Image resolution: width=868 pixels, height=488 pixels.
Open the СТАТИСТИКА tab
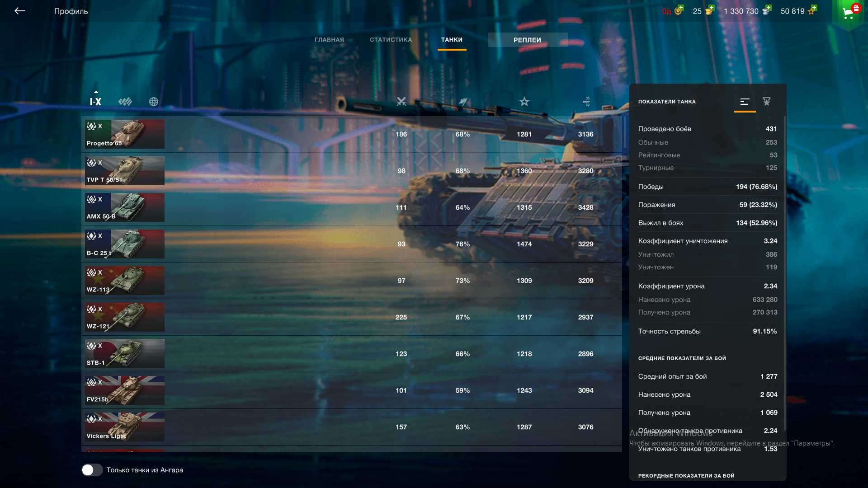click(391, 40)
